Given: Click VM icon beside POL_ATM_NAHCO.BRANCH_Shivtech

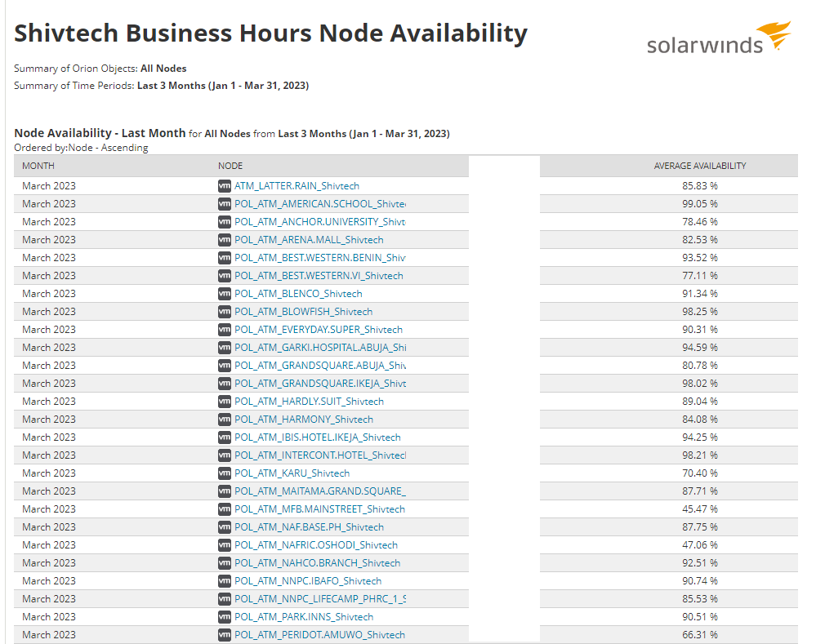Looking at the screenshot, I should pyautogui.click(x=225, y=563).
